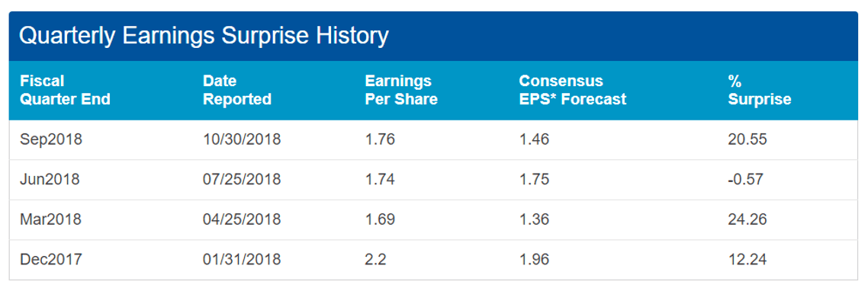Select the 20.55 surprise percentage

pyautogui.click(x=747, y=139)
